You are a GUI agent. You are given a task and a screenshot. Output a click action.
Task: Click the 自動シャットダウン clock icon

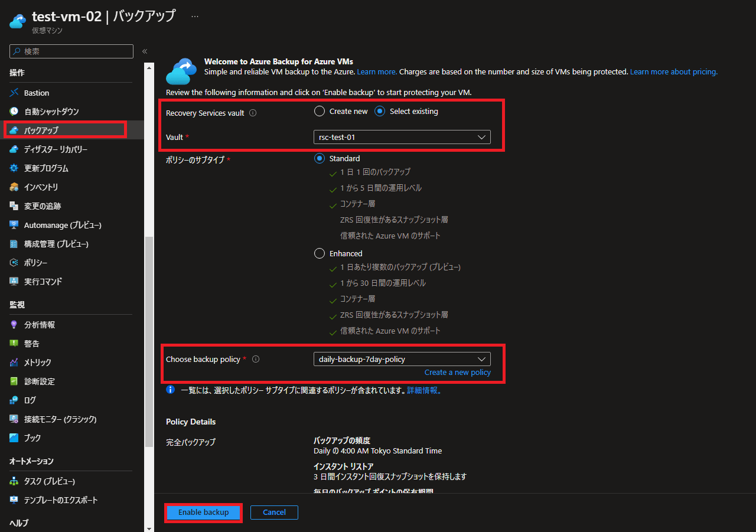tap(14, 112)
